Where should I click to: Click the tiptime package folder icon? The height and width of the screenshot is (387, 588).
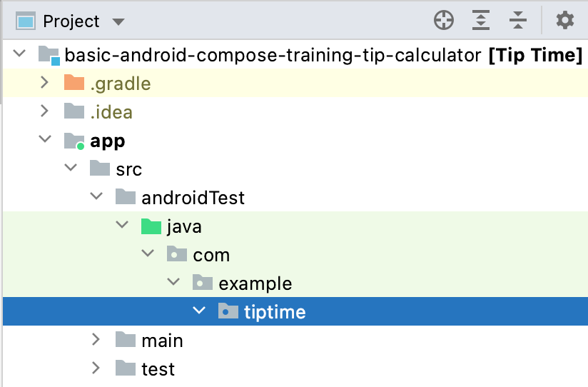228,311
